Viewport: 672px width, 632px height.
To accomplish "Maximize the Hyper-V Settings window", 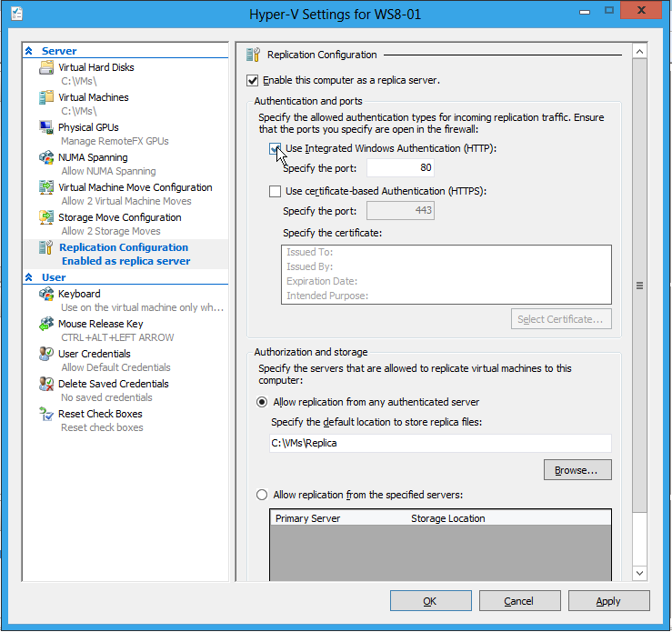I will (609, 10).
